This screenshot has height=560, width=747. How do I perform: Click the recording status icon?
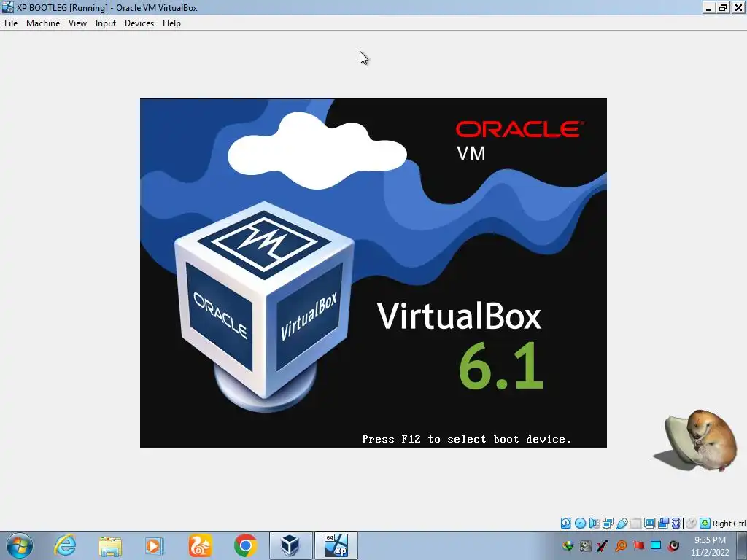point(663,524)
